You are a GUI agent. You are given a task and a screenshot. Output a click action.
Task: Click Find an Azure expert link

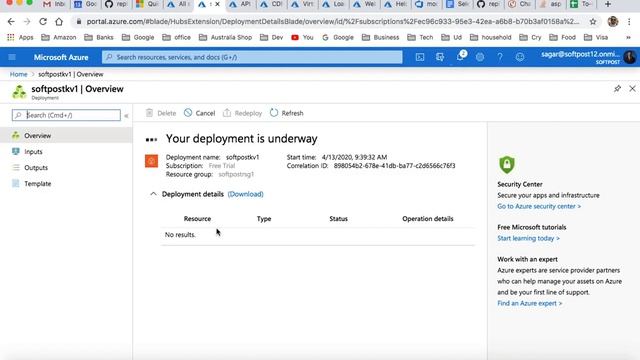529,303
